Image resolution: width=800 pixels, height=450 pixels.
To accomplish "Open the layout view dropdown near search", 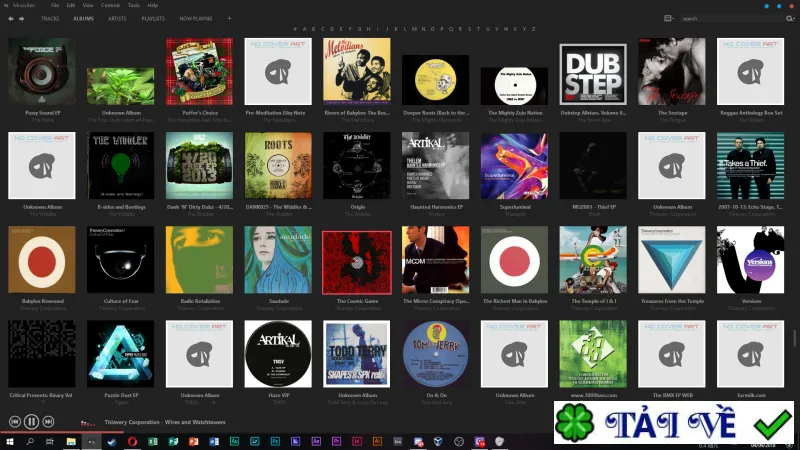I will [668, 18].
